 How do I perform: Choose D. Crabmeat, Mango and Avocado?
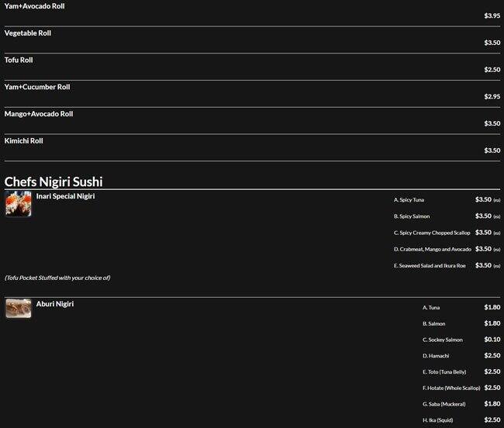[432, 249]
